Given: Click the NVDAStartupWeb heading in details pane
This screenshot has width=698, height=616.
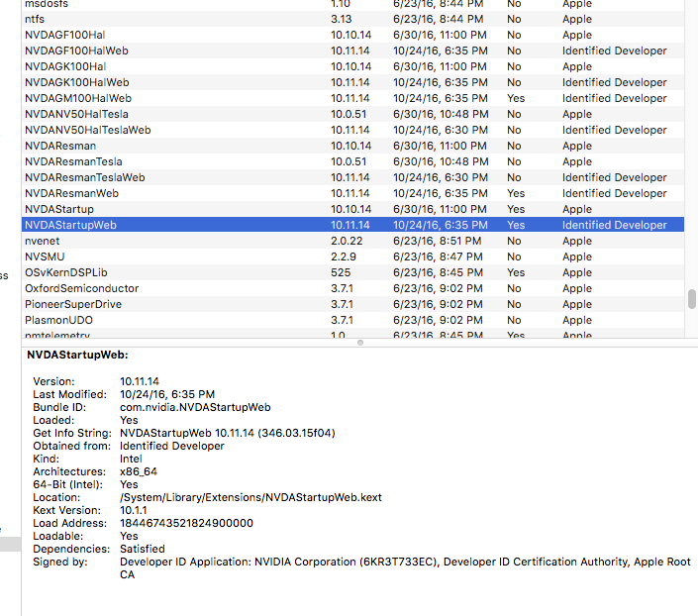Looking at the screenshot, I should (x=77, y=355).
